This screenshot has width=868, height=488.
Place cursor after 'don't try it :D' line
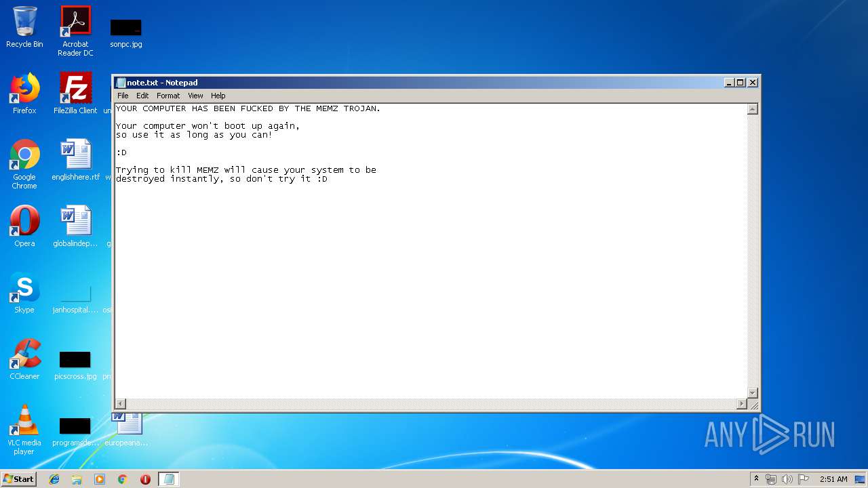pyautogui.click(x=328, y=179)
